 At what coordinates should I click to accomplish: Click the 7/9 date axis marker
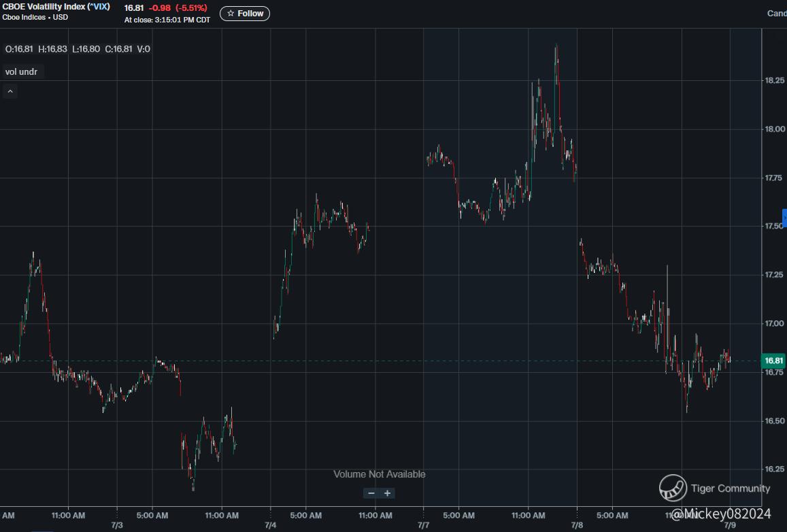730,525
